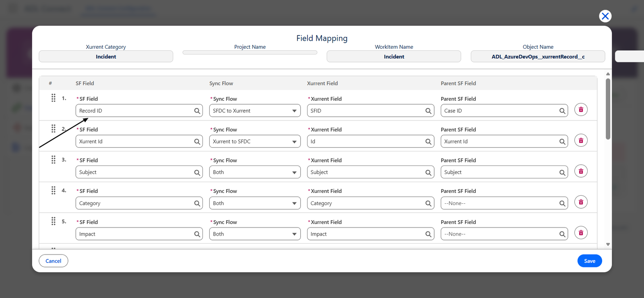
Task: Click the Object Name ADL_AzureDevOps__xurrentRecord__c field
Action: 538,56
